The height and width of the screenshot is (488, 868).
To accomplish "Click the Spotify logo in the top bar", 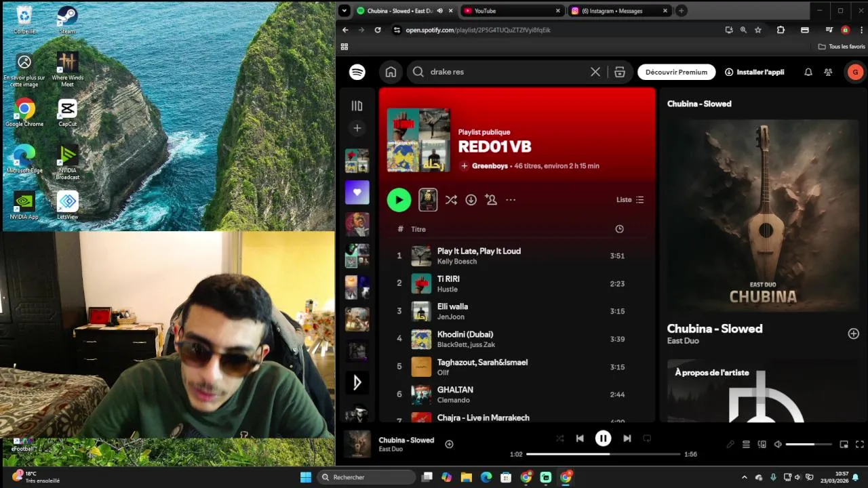I will [357, 72].
